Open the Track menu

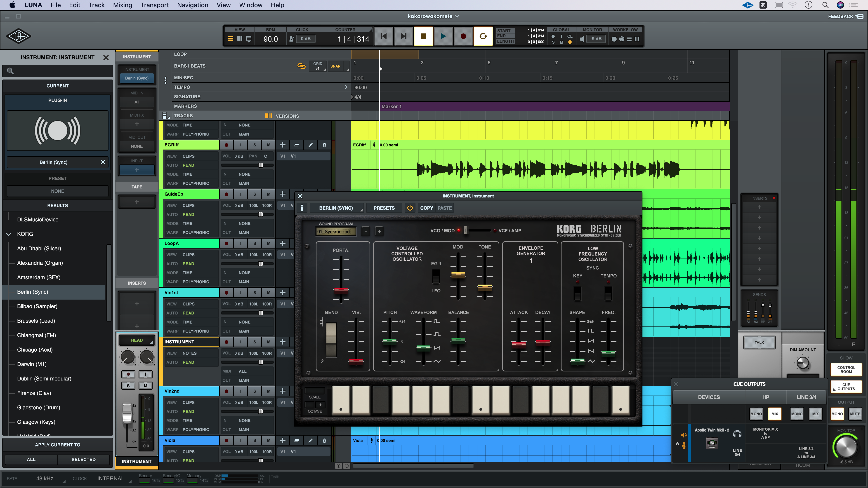[x=97, y=5]
